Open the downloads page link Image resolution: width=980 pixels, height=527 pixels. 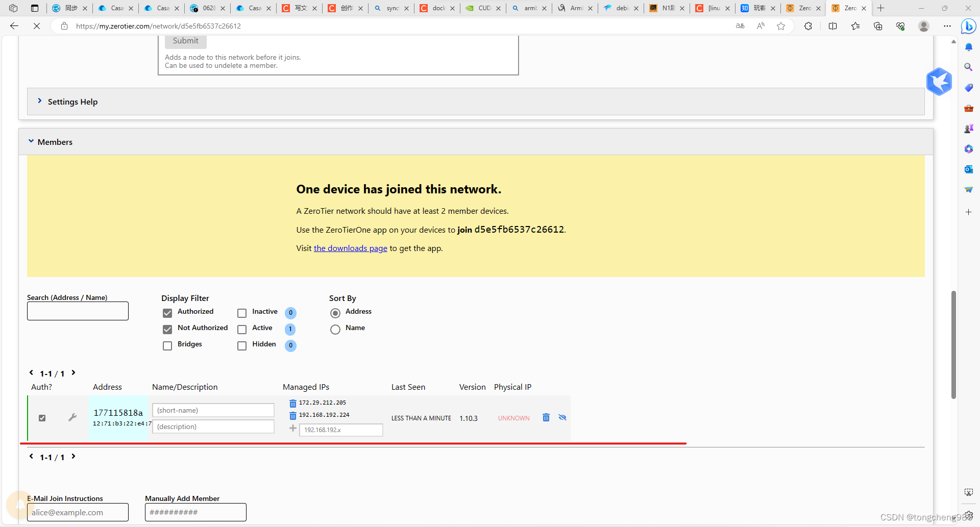[350, 248]
